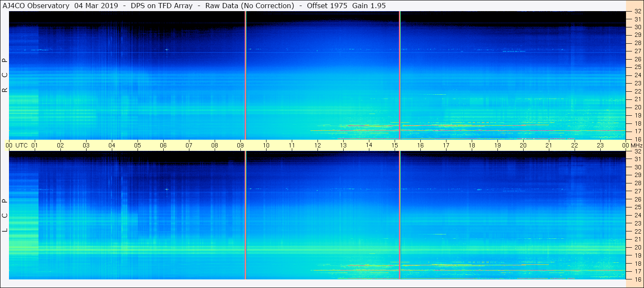This screenshot has width=644, height=288.
Task: Click the 03 hour tick label
Action: (x=86, y=145)
